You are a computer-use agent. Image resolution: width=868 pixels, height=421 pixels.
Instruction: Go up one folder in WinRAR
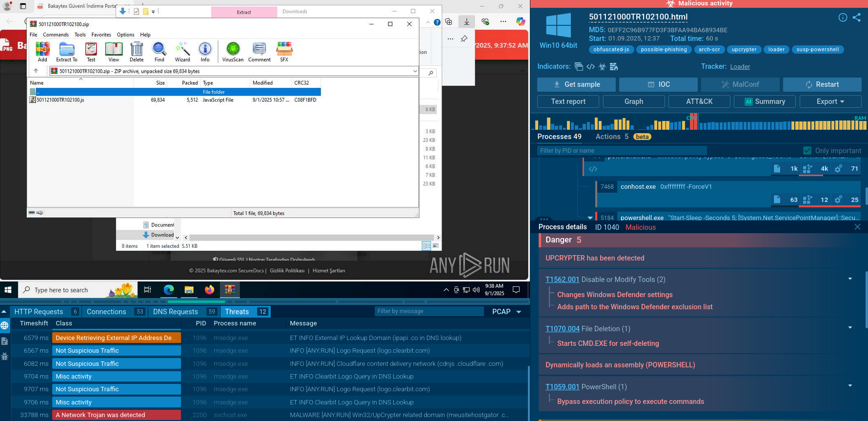36,71
